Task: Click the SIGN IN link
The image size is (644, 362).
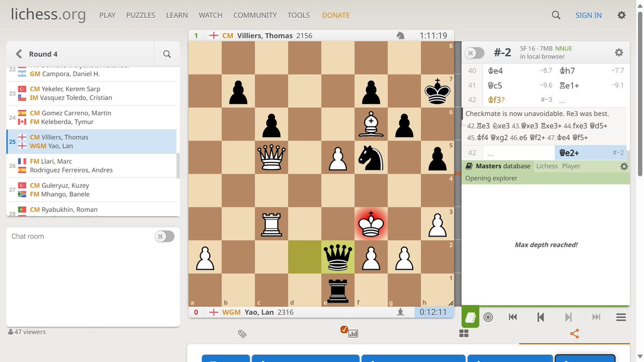Action: coord(588,15)
